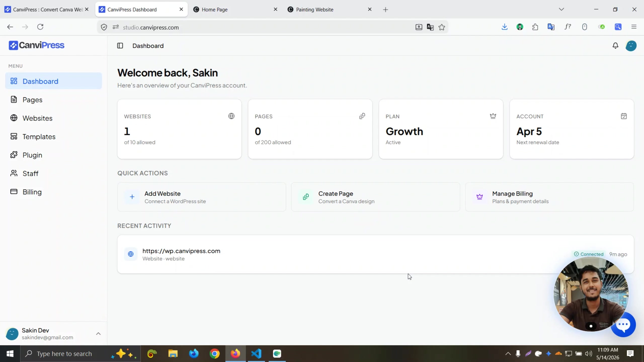Open a new browser tab
This screenshot has width=644, height=362.
[386, 10]
